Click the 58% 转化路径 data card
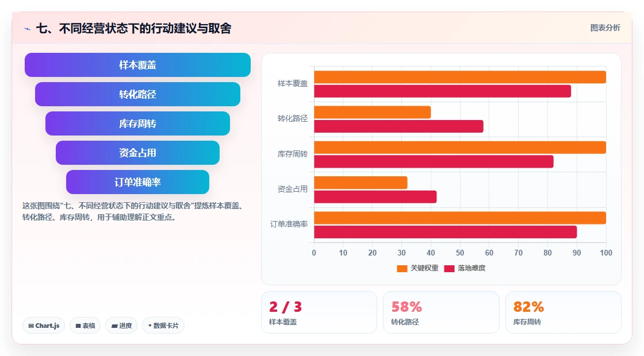The image size is (644, 356). click(x=441, y=312)
